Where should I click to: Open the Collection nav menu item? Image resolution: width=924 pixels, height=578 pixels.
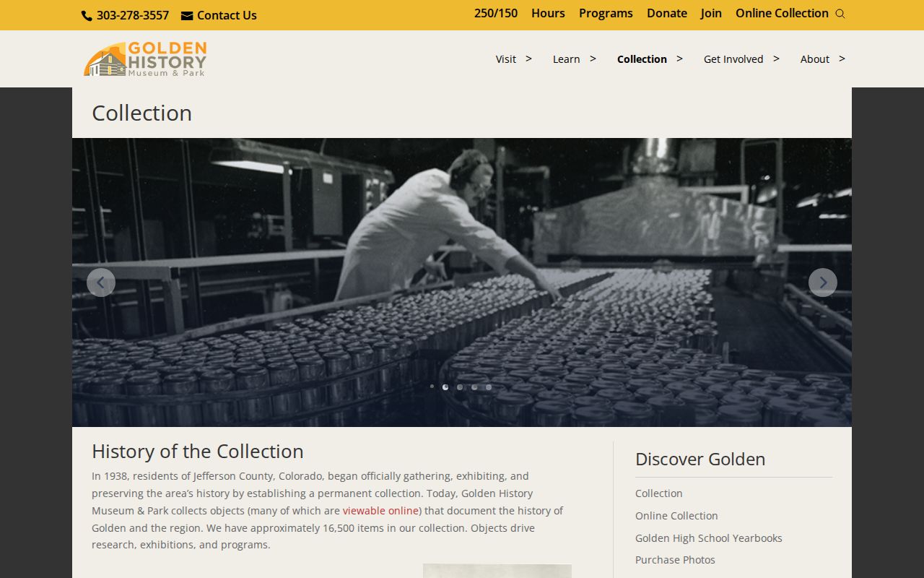(x=642, y=59)
